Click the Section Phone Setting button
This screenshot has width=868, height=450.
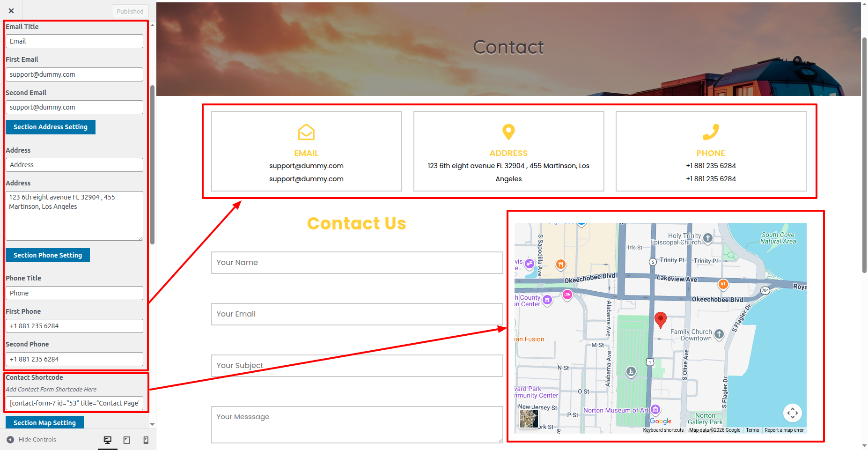[x=48, y=255]
